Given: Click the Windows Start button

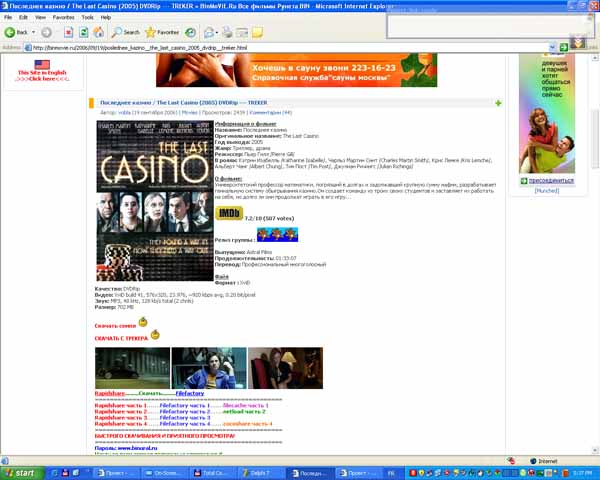Looking at the screenshot, I should tap(20, 472).
